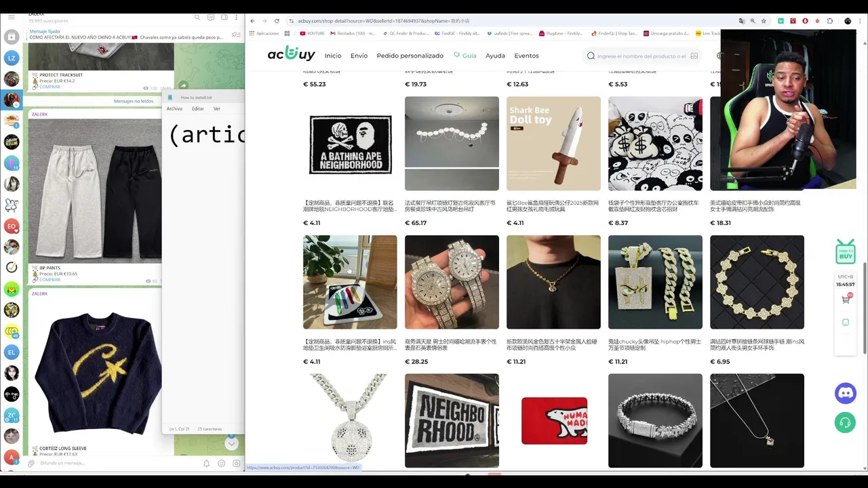Image resolution: width=868 pixels, height=488 pixels.
Task: Click the acbuy logo
Action: pyautogui.click(x=292, y=54)
